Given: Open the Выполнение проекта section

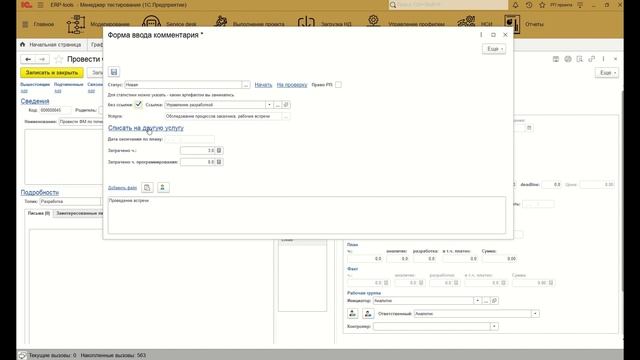Looking at the screenshot, I should 249,24.
